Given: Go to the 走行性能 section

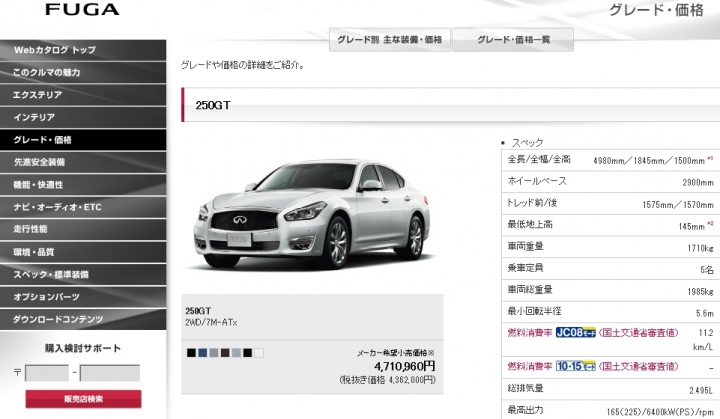Looking at the screenshot, I should (83, 229).
